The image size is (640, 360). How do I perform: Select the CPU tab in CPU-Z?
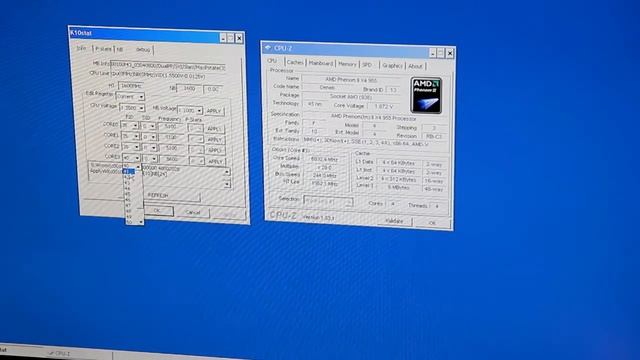tap(272, 61)
